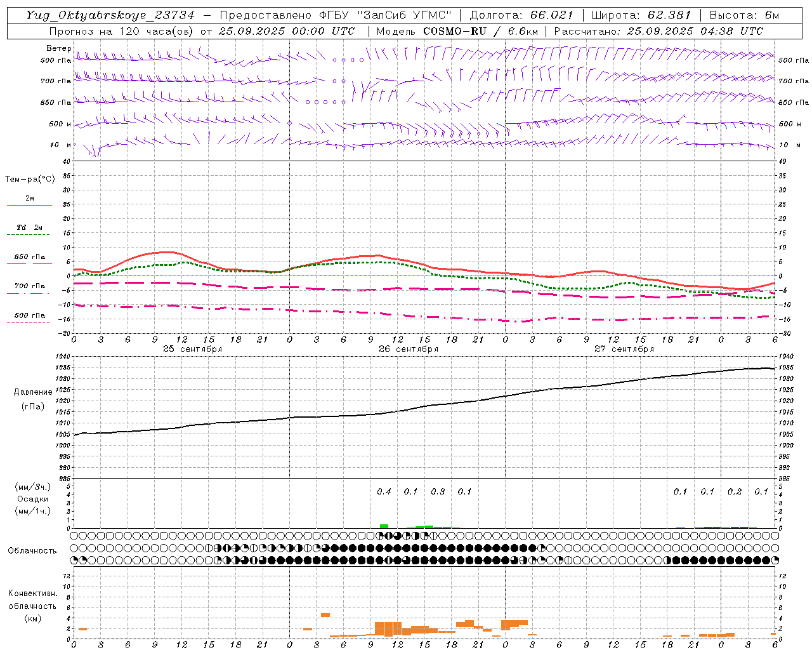This screenshot has height=650, width=812.
Task: Click the '26 сентября' date label
Action: click(409, 348)
